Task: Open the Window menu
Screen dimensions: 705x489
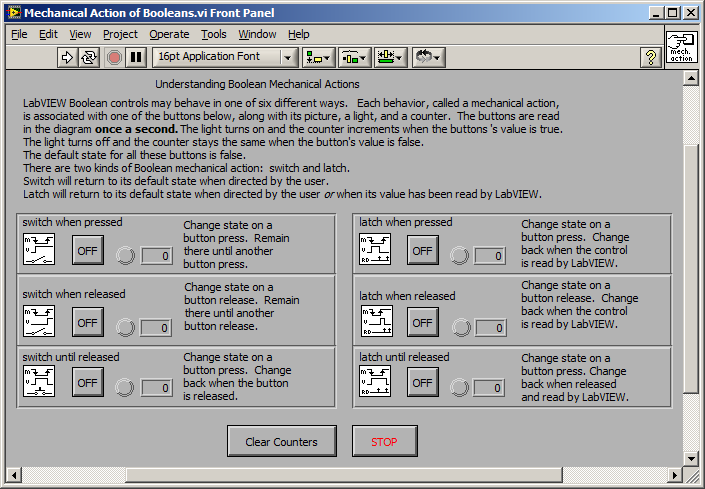Action: point(257,35)
